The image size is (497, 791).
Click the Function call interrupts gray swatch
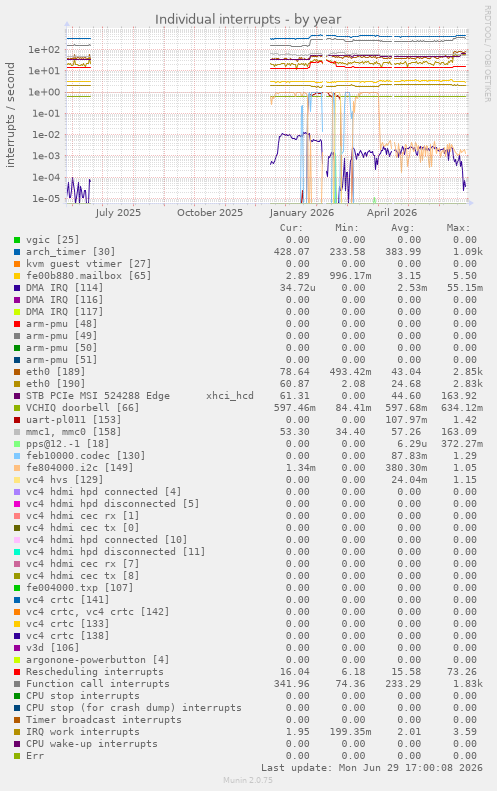(x=17, y=684)
